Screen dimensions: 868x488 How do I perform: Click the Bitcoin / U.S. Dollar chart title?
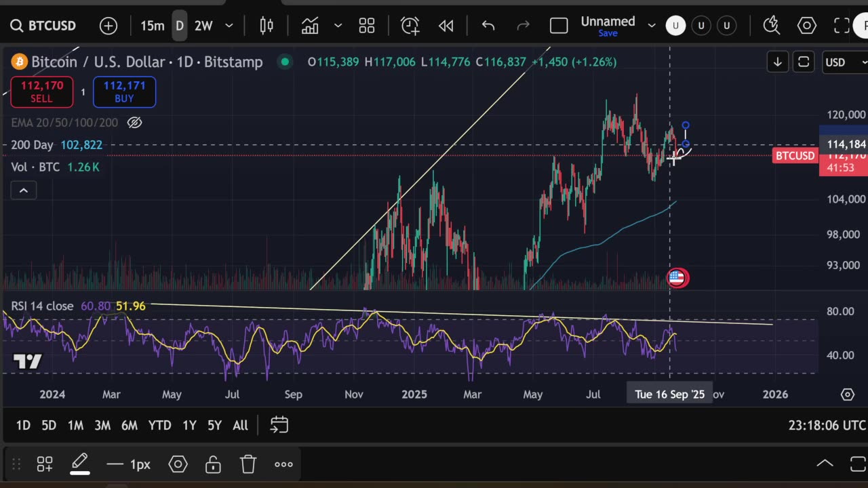pos(146,62)
